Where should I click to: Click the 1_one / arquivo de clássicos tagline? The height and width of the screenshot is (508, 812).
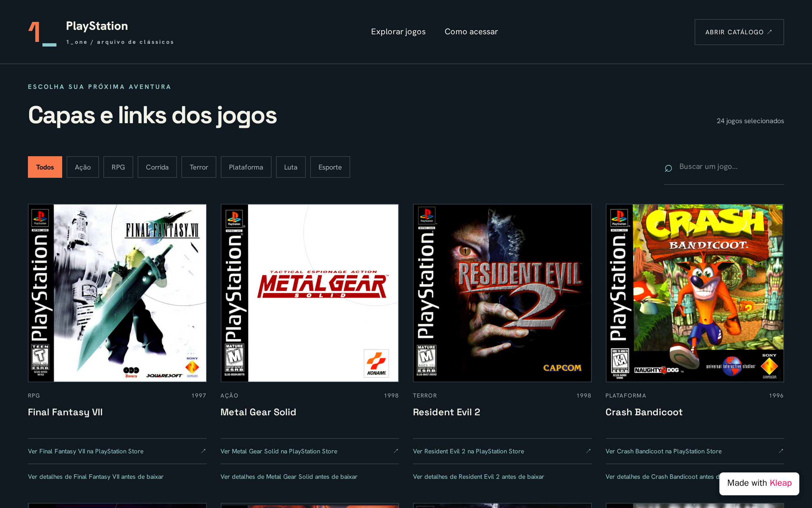point(120,42)
